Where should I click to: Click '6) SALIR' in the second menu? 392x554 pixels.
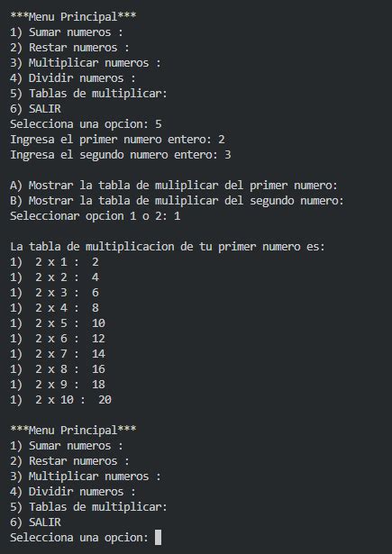tap(35, 522)
